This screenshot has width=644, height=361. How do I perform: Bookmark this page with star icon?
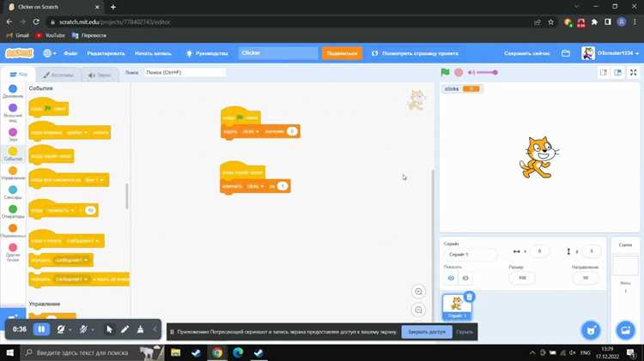(550, 22)
